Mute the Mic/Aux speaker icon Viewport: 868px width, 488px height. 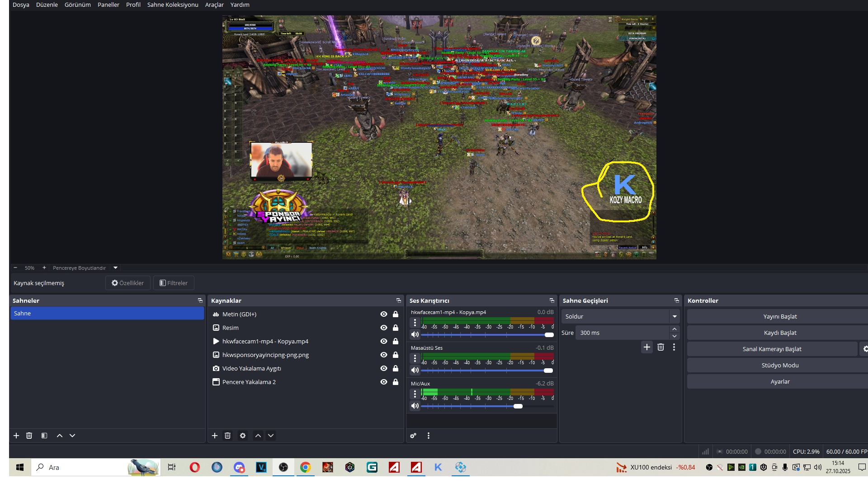click(x=415, y=406)
